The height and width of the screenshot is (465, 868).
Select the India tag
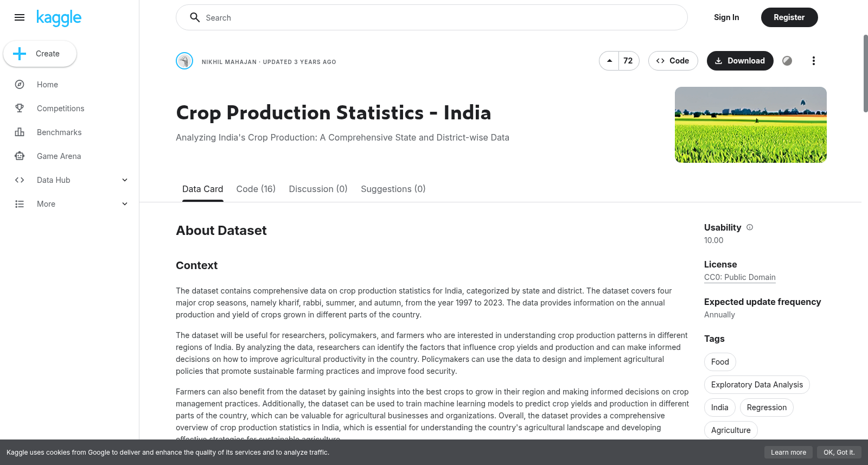[x=719, y=407]
